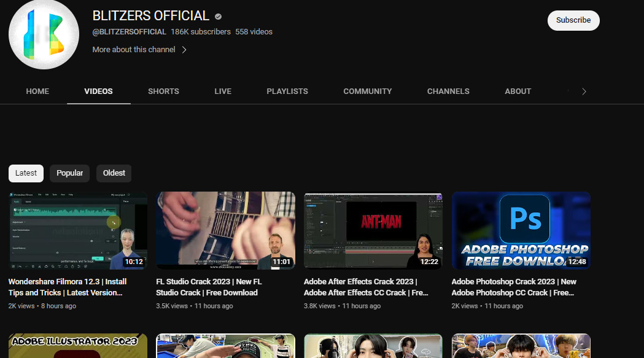Viewport: 644px width, 358px height.
Task: Click the BLITZERS OFFICIAL channel name
Action: [151, 15]
